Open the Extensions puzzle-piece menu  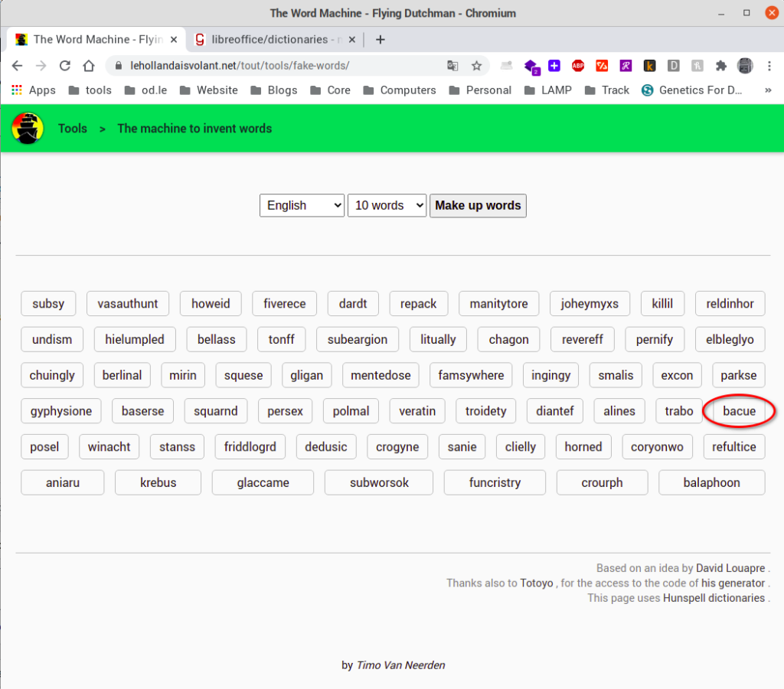tap(720, 66)
